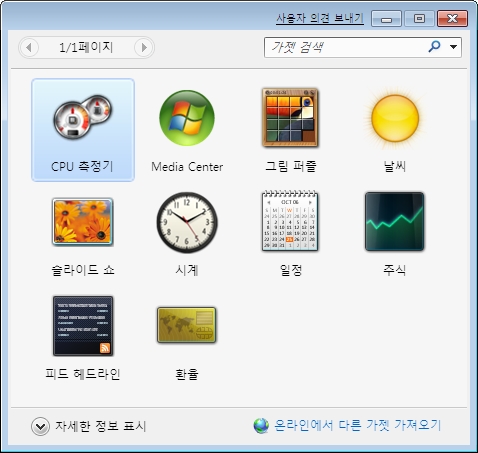Click the 환율 label text
The width and height of the screenshot is (478, 453).
coord(187,374)
